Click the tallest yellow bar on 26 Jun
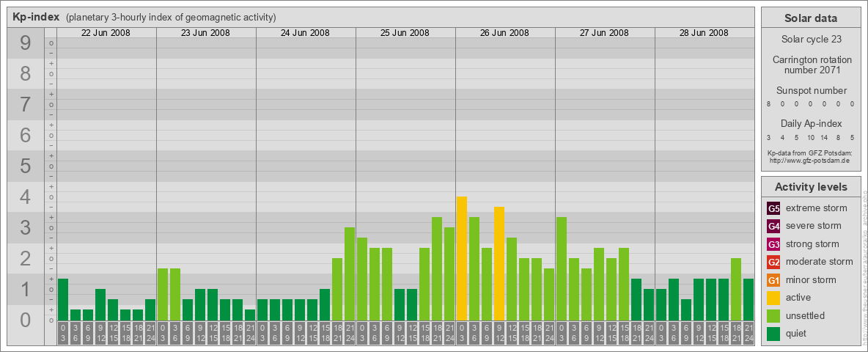 tap(462, 258)
